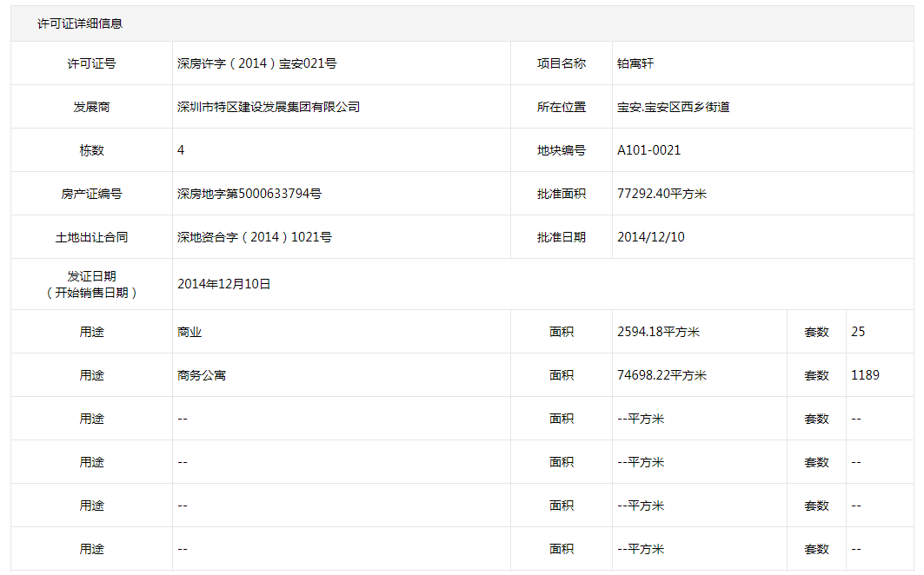
Task: Click the 批准日期 label
Action: 561,237
